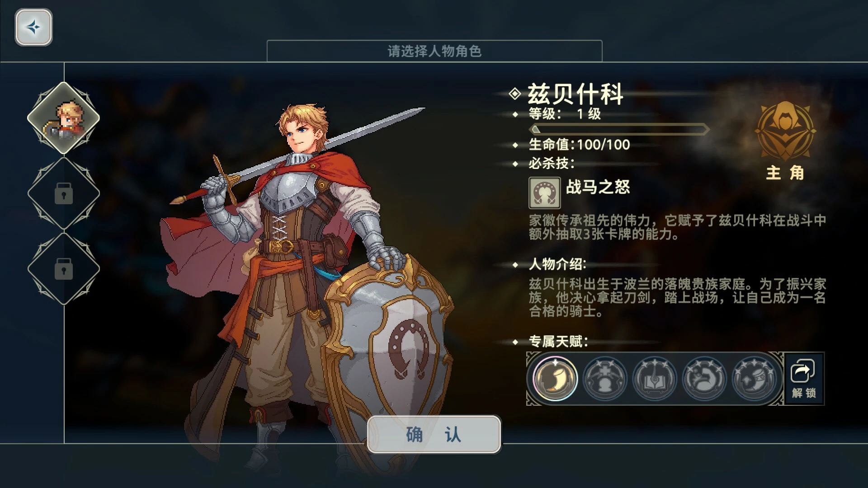The image size is (868, 488).
Task: Select the fourth swirl talent icon
Action: click(704, 379)
